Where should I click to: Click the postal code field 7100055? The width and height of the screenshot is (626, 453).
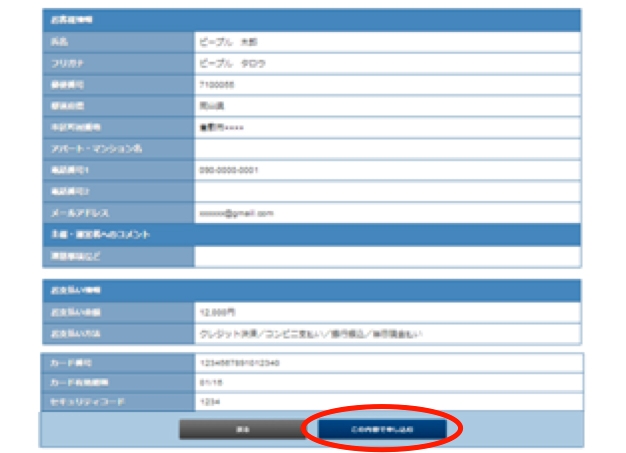pyautogui.click(x=387, y=84)
